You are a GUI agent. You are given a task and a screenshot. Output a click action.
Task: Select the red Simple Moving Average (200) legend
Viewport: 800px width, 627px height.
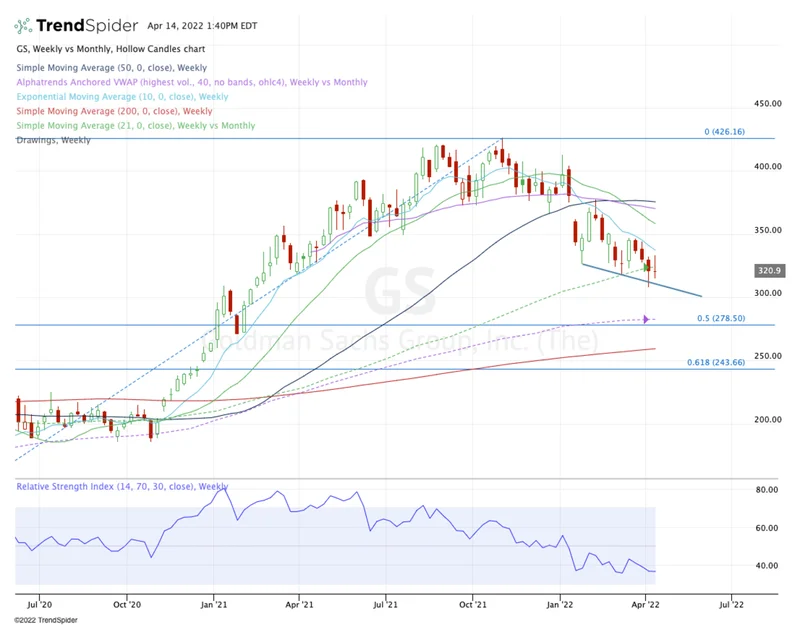[x=114, y=111]
